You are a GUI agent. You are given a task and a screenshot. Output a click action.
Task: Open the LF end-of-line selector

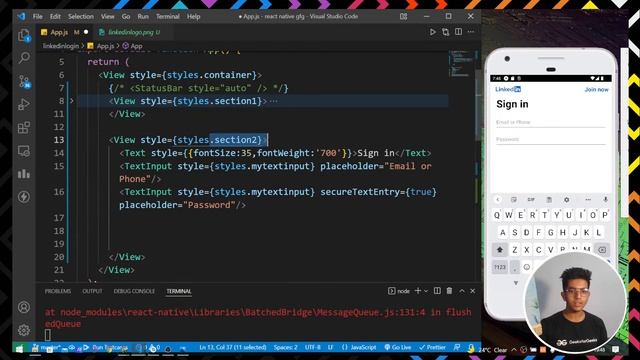331,347
